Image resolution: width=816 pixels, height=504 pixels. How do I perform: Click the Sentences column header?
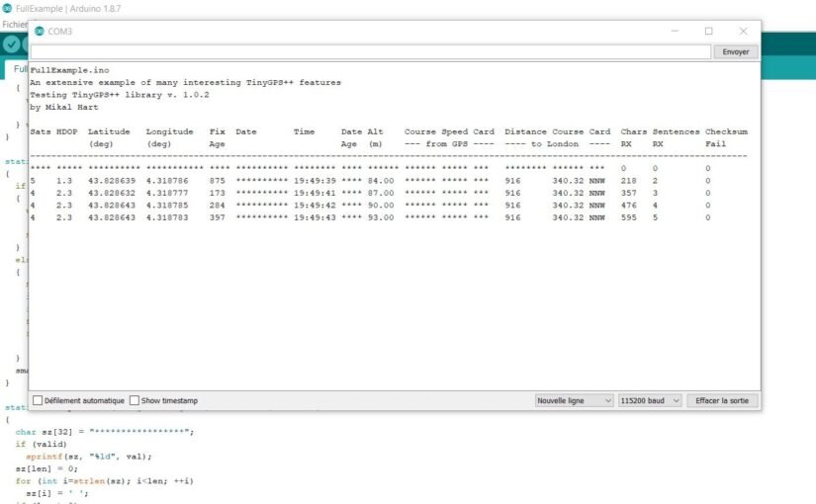click(676, 132)
